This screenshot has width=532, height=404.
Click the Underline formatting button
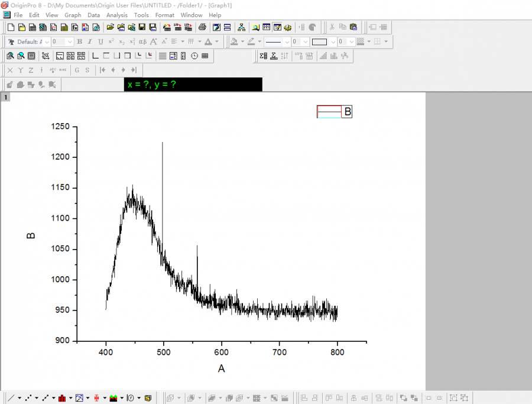(100, 41)
